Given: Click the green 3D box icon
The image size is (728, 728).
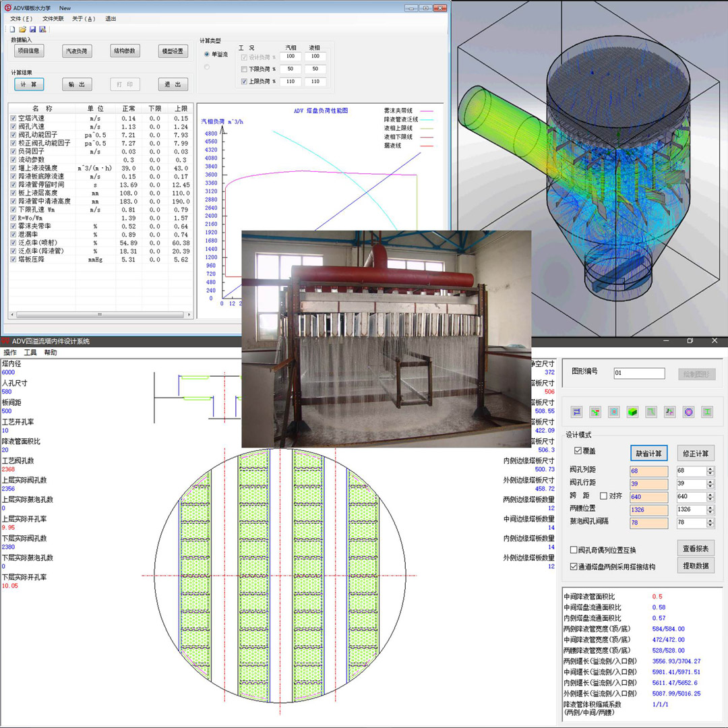Looking at the screenshot, I should (x=632, y=412).
